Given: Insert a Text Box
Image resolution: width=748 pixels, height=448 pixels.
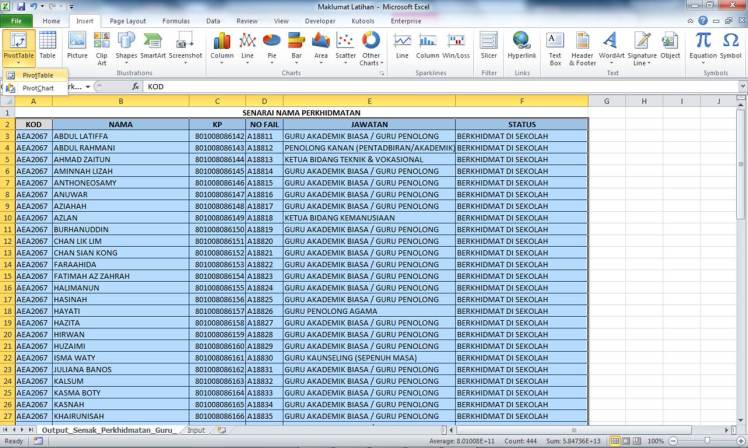Looking at the screenshot, I should (x=555, y=45).
